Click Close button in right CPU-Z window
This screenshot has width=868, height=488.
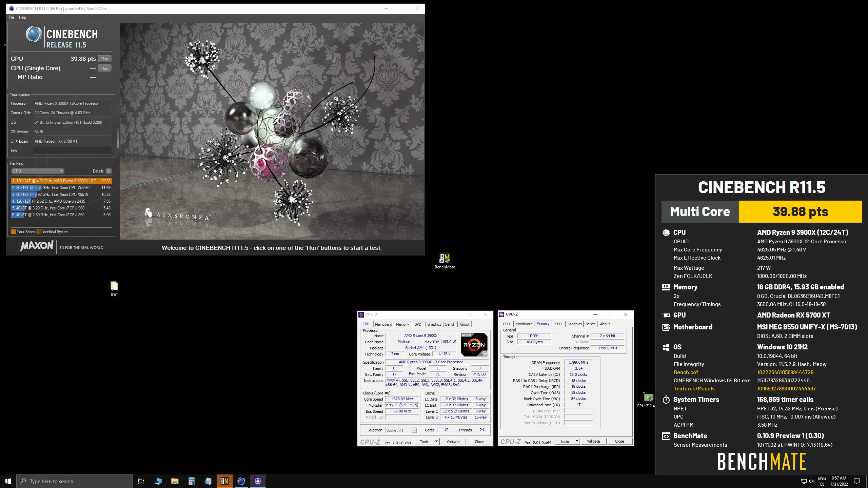point(619,441)
